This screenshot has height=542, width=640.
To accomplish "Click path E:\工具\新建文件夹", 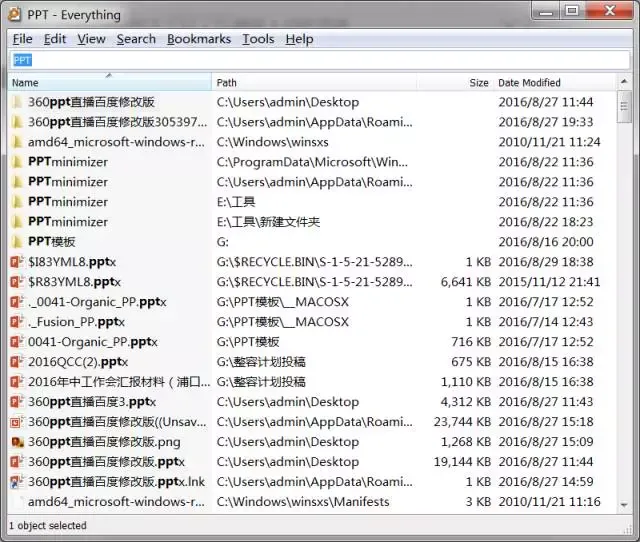I will tap(268, 222).
